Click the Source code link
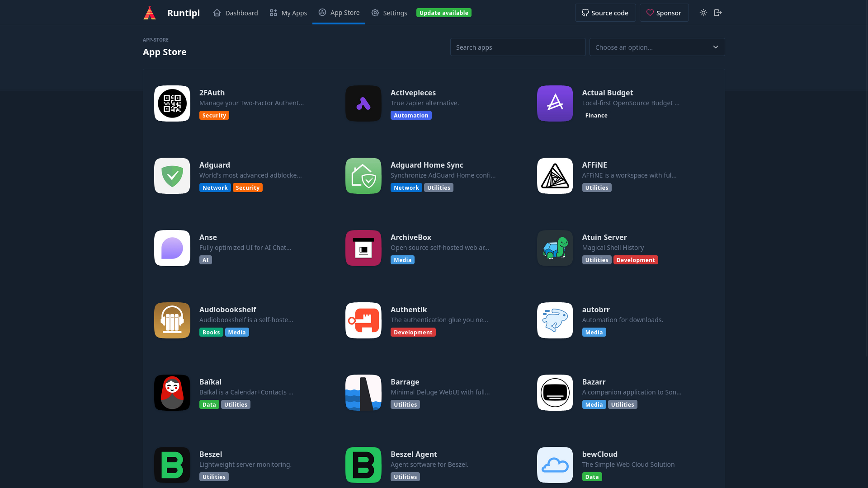Image resolution: width=868 pixels, height=488 pixels. [x=605, y=13]
